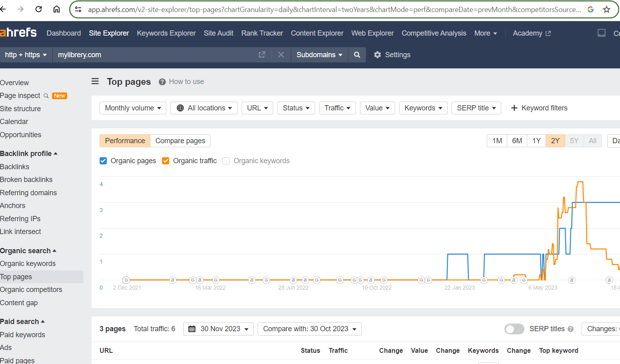Collapse Backlink profile section
The height and width of the screenshot is (364, 620).
click(29, 154)
